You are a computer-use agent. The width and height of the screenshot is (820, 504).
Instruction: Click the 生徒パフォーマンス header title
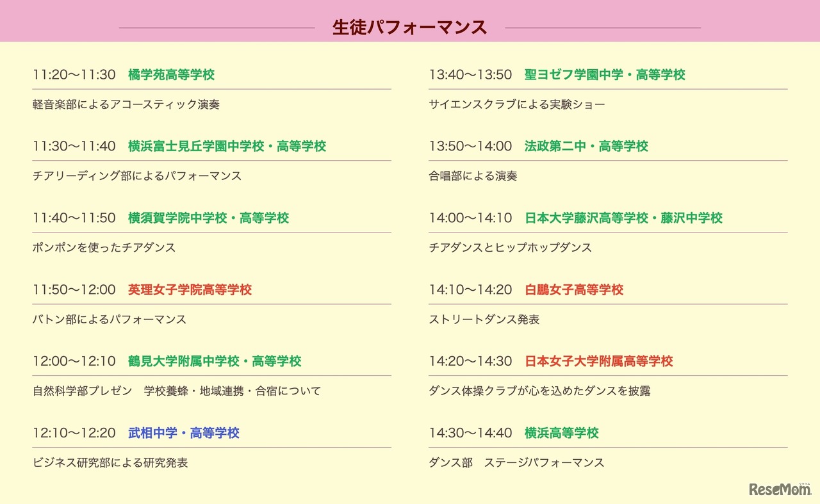410,28
